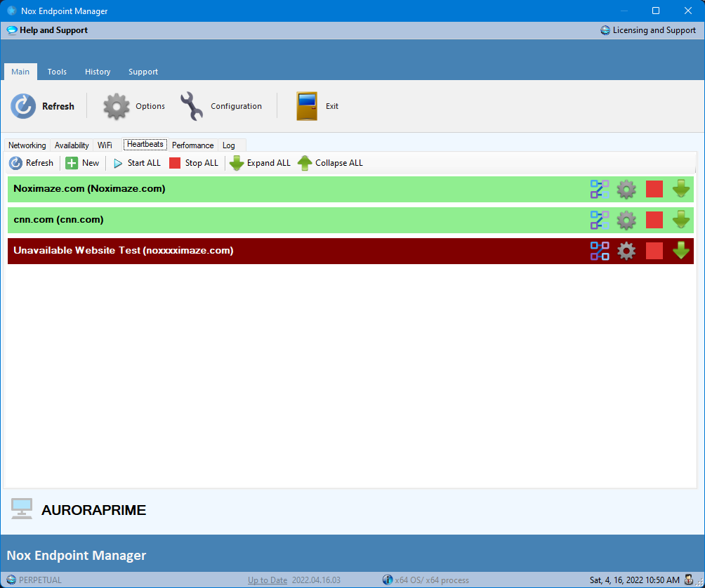This screenshot has height=588, width=705.
Task: Start ALL heartbeats
Action: pyautogui.click(x=137, y=163)
